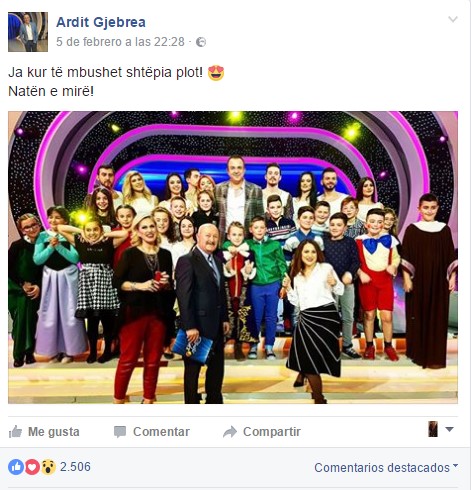Click the share arrow icon
This screenshot has width=471, height=490.
(x=230, y=432)
